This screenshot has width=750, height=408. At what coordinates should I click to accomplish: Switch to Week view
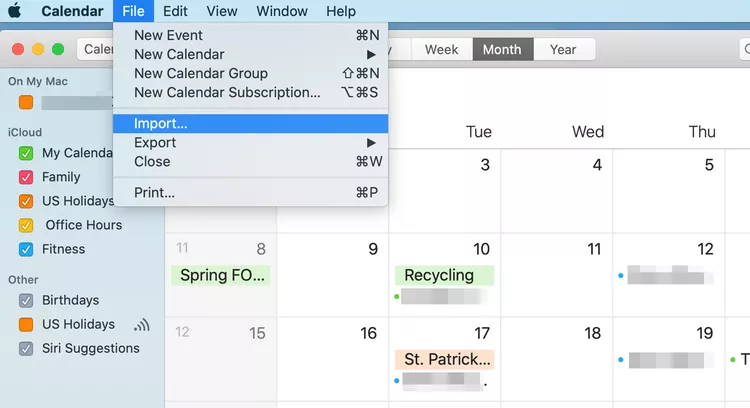441,49
